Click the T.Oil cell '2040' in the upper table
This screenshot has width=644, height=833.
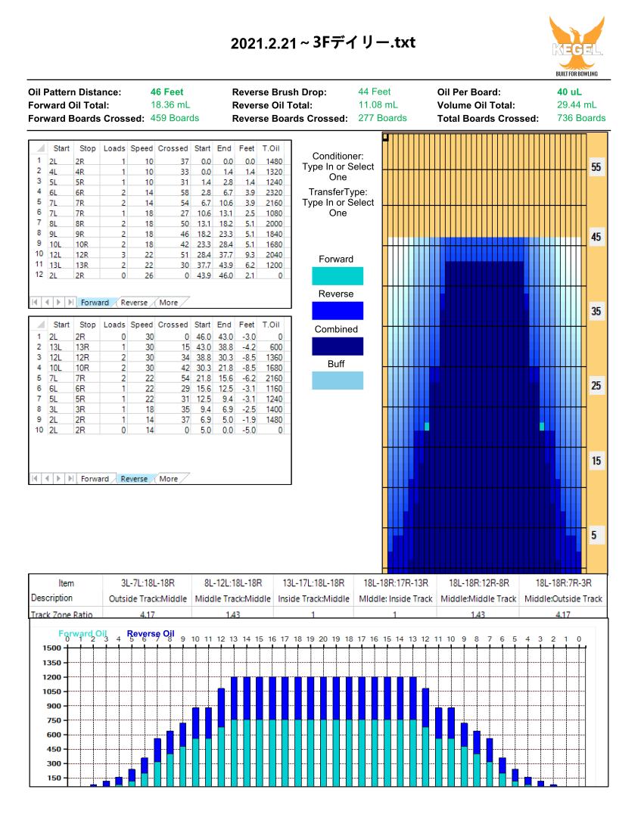[x=274, y=255]
